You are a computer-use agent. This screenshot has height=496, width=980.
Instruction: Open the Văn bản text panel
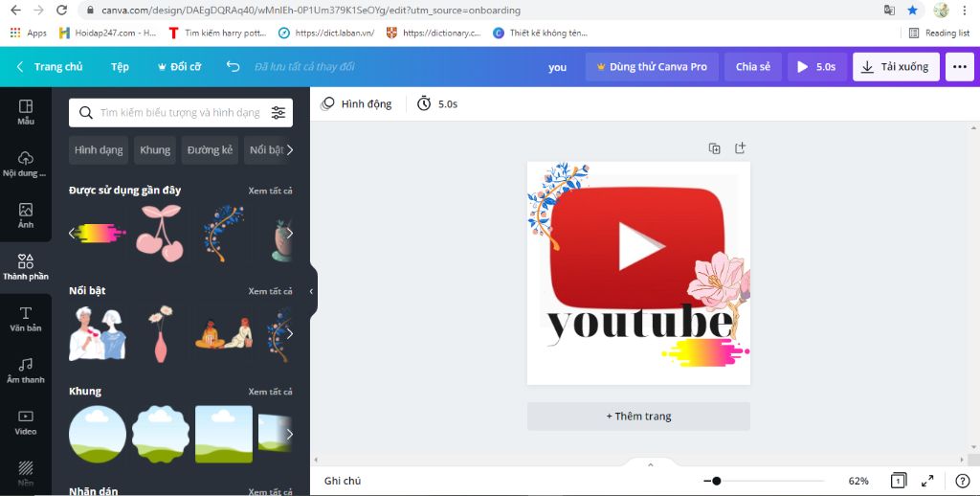tap(26, 319)
